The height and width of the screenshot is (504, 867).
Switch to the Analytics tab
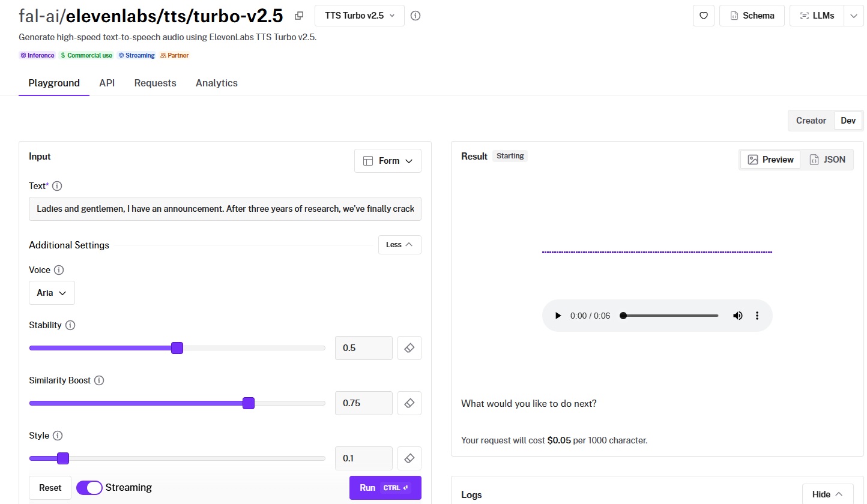[216, 83]
